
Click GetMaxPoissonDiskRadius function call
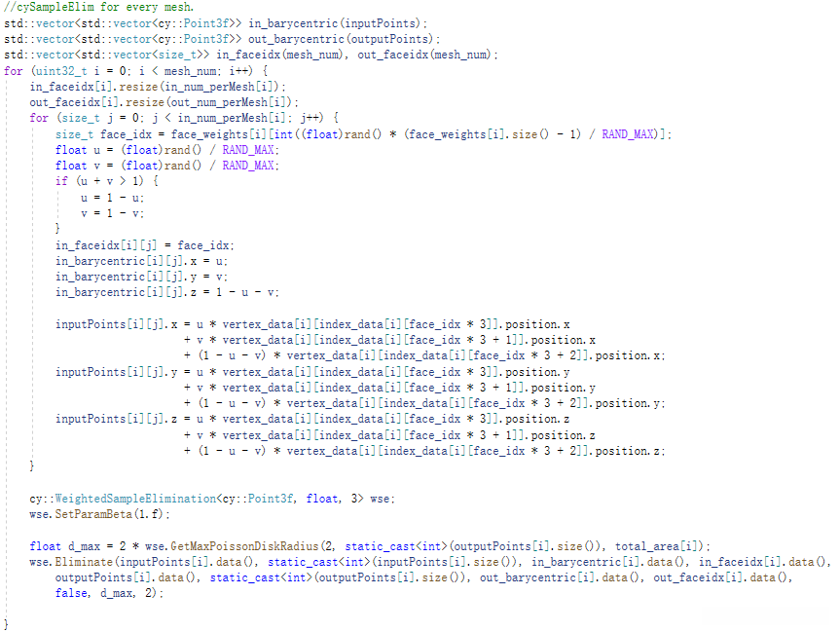(245, 546)
